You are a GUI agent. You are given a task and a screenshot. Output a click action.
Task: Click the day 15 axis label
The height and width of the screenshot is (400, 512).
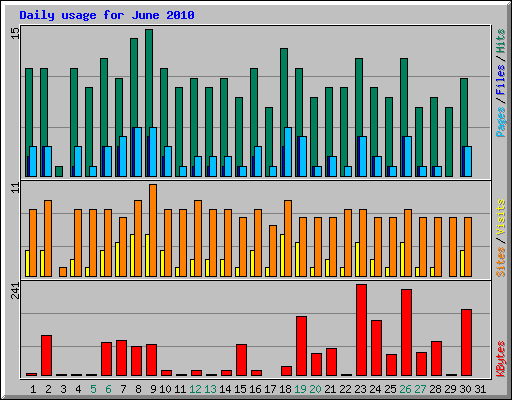(241, 389)
